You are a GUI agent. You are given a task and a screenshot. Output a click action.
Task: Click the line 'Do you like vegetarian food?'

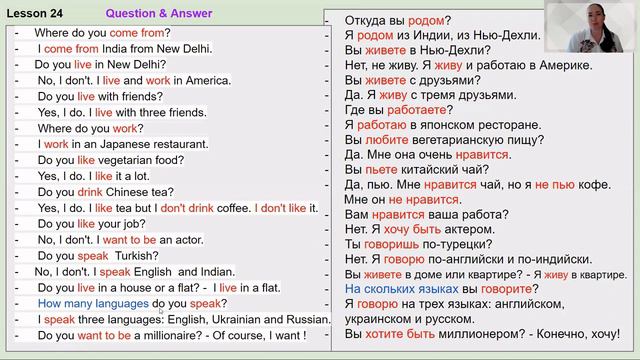[111, 160]
